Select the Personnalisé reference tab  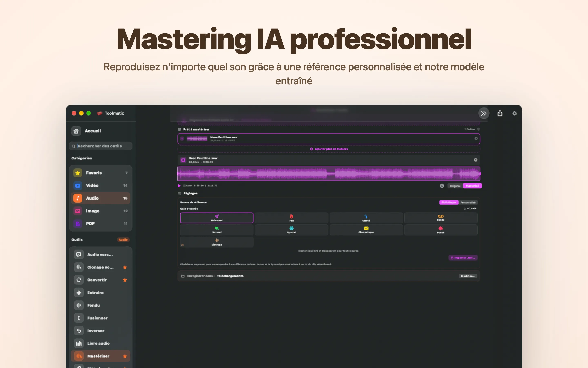468,202
